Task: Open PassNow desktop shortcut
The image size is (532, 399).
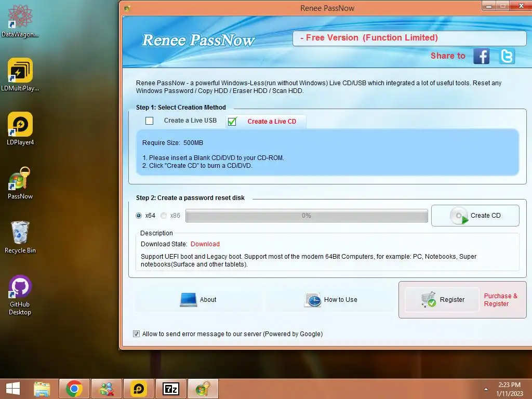Action: point(20,183)
